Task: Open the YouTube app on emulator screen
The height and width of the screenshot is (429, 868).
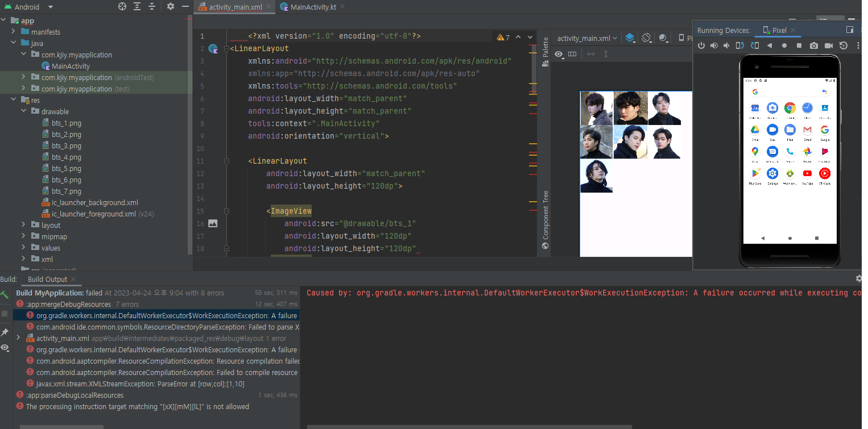Action: 807,174
